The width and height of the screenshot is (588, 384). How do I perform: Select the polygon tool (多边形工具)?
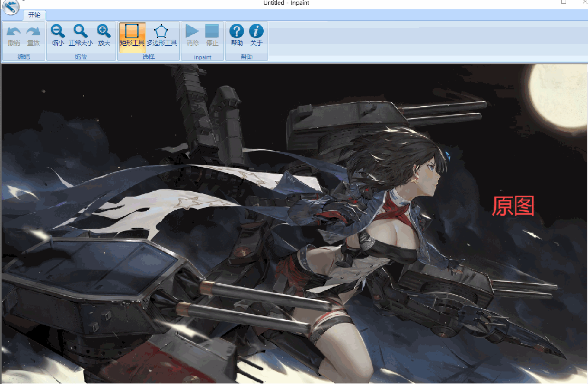(162, 35)
